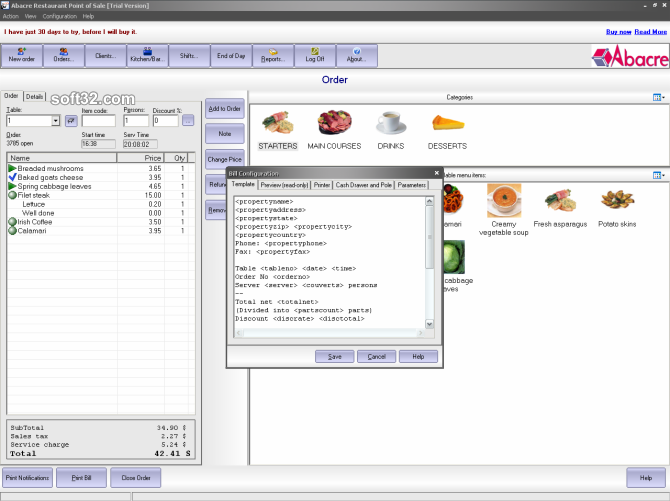
Task: Click Help in Bill Configuration dialog
Action: point(418,357)
